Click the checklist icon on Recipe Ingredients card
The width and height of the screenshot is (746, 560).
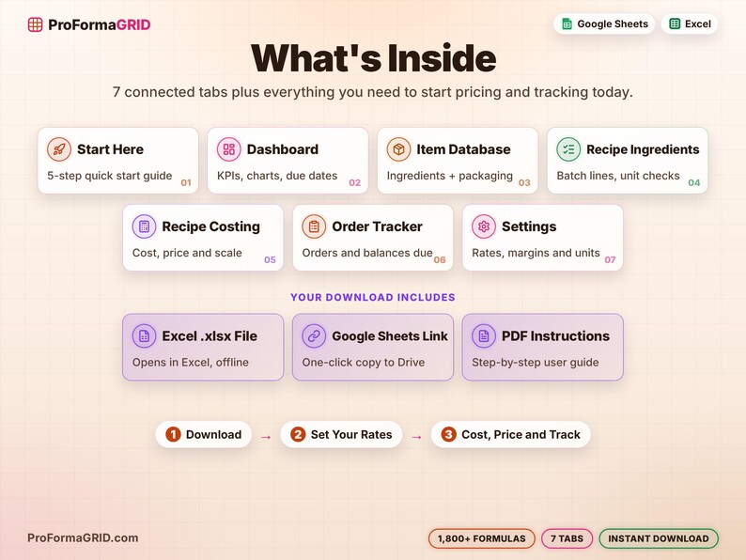point(568,149)
